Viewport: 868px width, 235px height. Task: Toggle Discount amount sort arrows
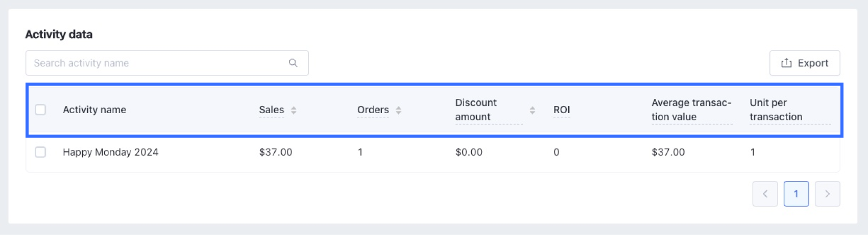coord(533,110)
